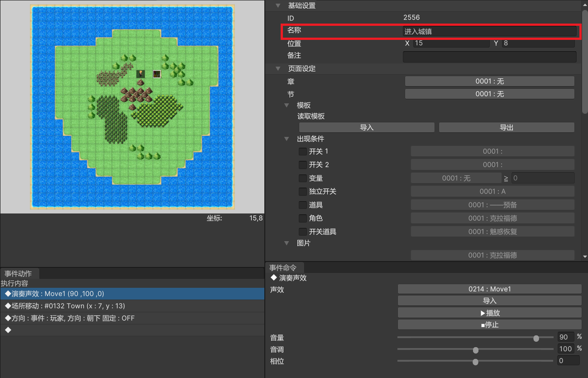Collapse the 页面设定 section

point(278,69)
